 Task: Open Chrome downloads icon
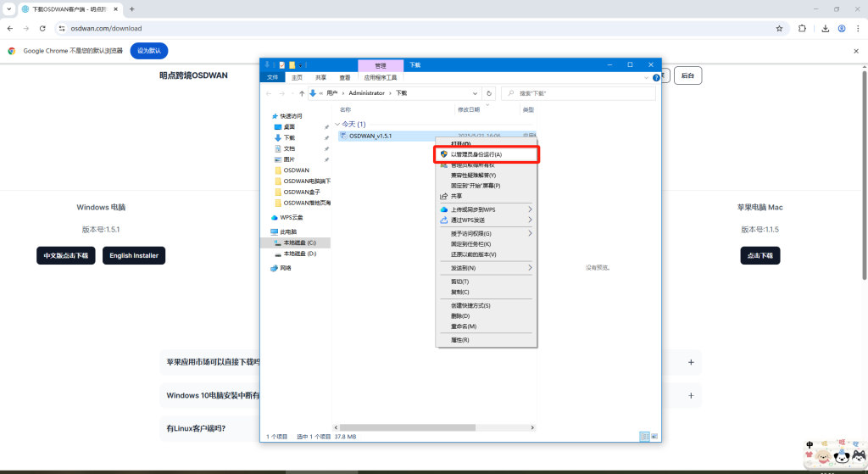[825, 28]
